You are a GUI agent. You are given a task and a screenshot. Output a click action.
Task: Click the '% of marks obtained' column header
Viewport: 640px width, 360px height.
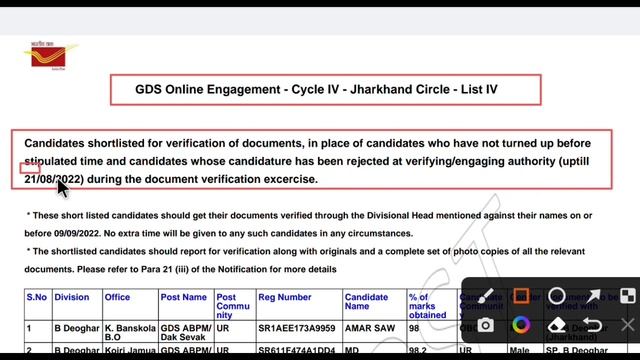427,306
